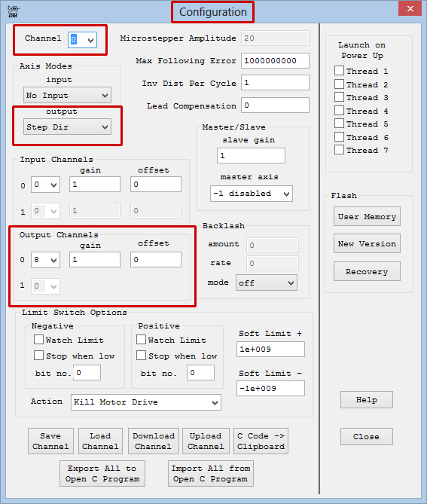Toggle Negative Watch Limit checkbox
427x504 pixels.
[x=38, y=340]
